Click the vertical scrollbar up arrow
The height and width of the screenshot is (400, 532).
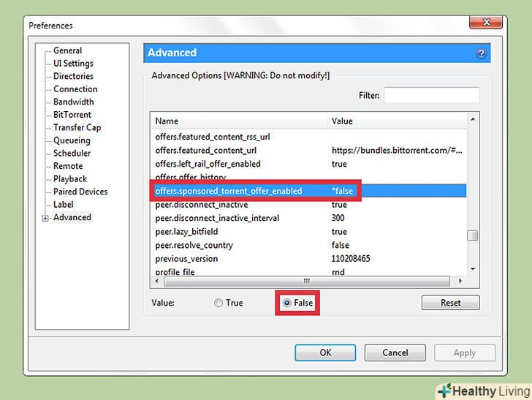pos(473,119)
